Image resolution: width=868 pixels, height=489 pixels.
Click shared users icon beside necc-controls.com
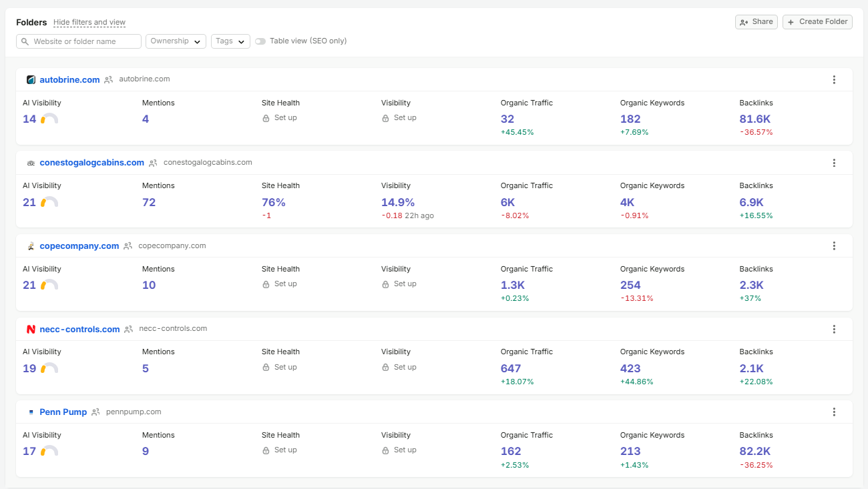(x=129, y=329)
